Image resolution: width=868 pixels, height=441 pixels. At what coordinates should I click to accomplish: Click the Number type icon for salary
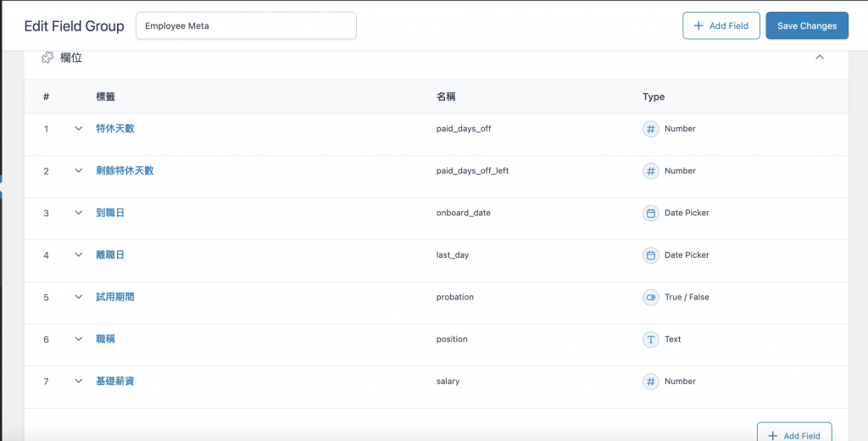tap(650, 381)
